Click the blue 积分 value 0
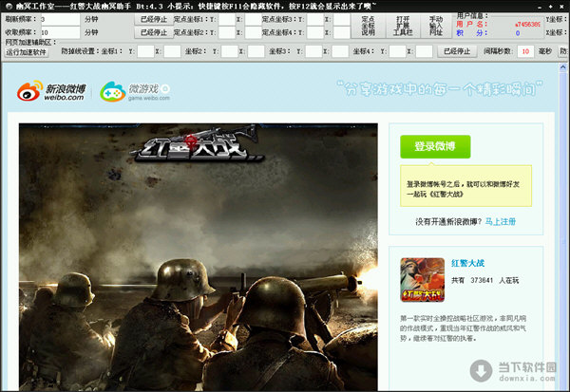Screen dimensions: 570x392 (518, 33)
